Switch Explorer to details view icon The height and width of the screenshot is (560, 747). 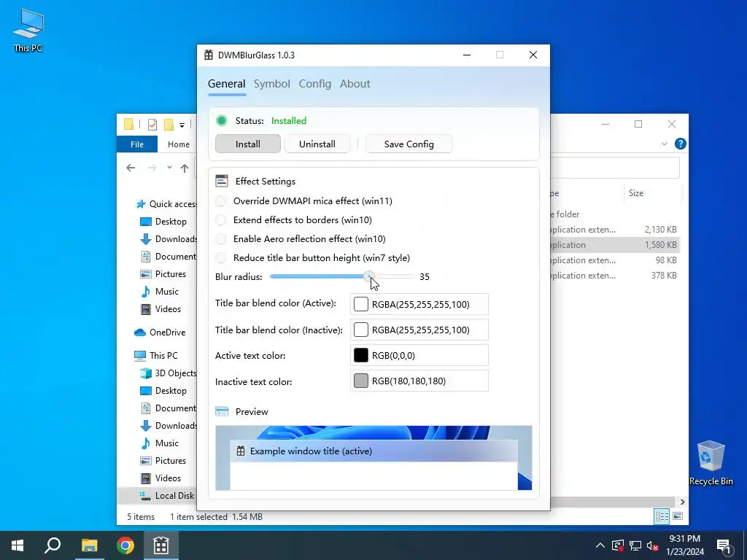coord(662,516)
